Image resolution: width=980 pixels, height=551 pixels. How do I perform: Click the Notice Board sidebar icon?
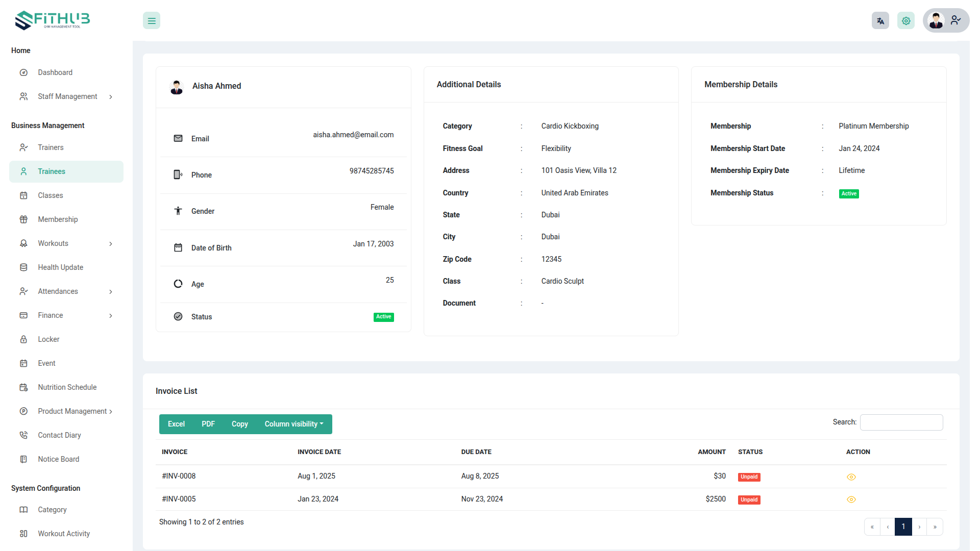(23, 459)
